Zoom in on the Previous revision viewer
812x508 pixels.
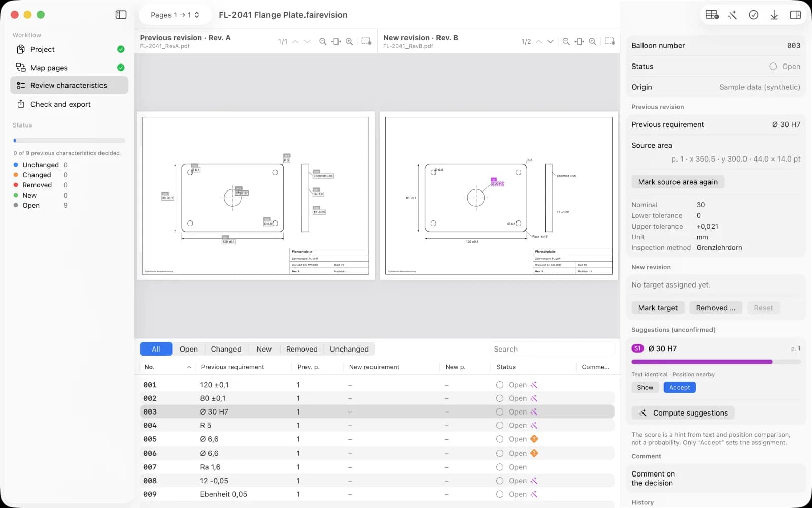(349, 41)
